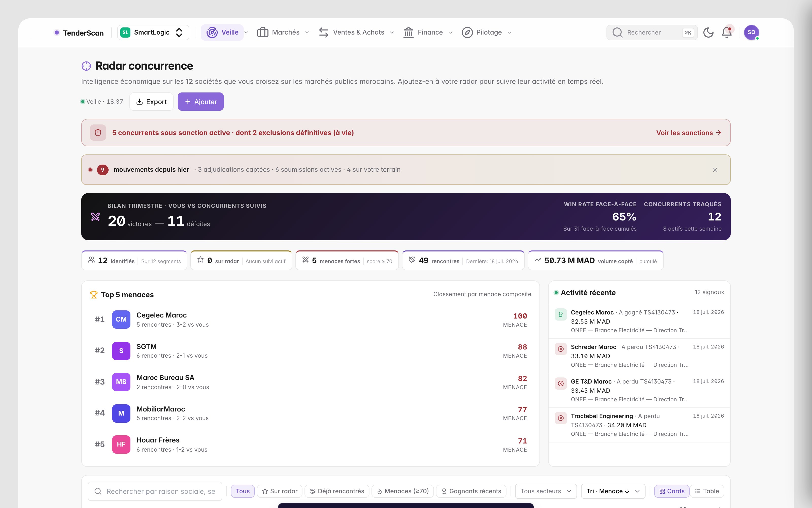Open the 50.73 M MAD volume capté card
The image size is (812, 508).
click(596, 260)
